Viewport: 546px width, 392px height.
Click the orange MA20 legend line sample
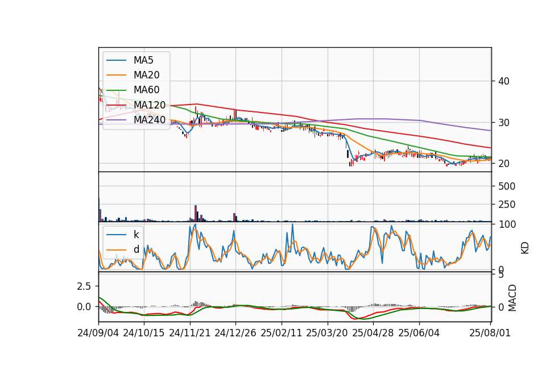(x=116, y=75)
